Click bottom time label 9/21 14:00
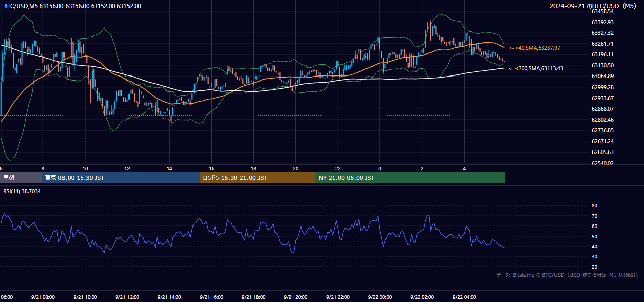Viewport: 644px width, 302px height. point(169,297)
